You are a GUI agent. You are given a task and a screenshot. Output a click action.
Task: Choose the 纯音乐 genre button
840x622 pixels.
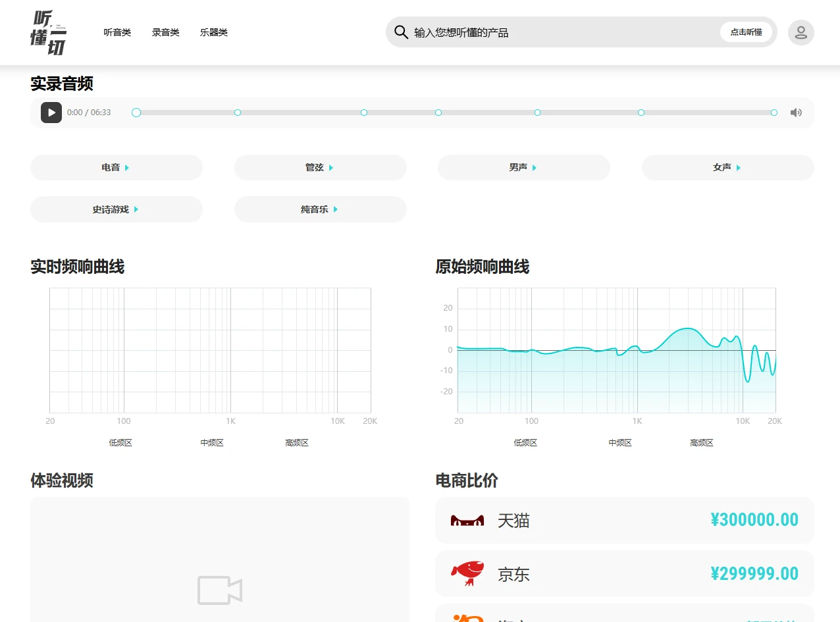pos(320,209)
